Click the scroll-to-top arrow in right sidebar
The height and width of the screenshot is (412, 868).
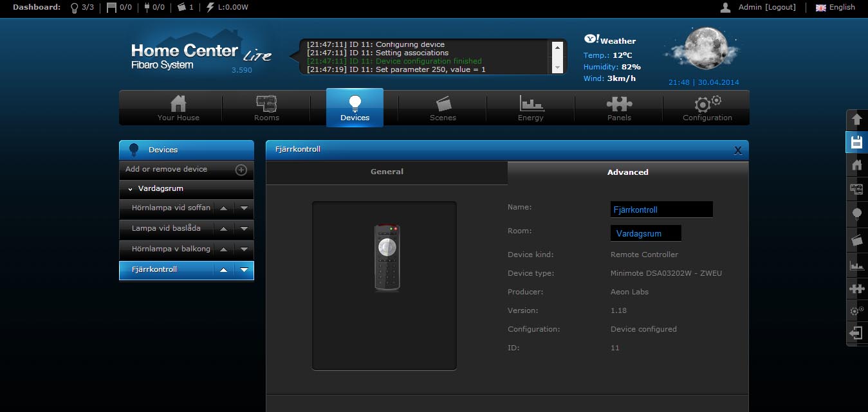tap(856, 120)
